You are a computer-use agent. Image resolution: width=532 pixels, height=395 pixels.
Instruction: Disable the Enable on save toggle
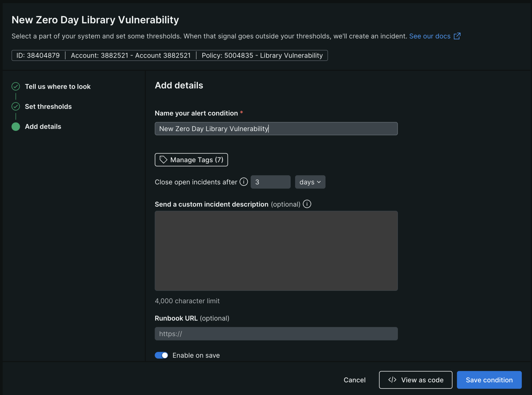pyautogui.click(x=161, y=355)
